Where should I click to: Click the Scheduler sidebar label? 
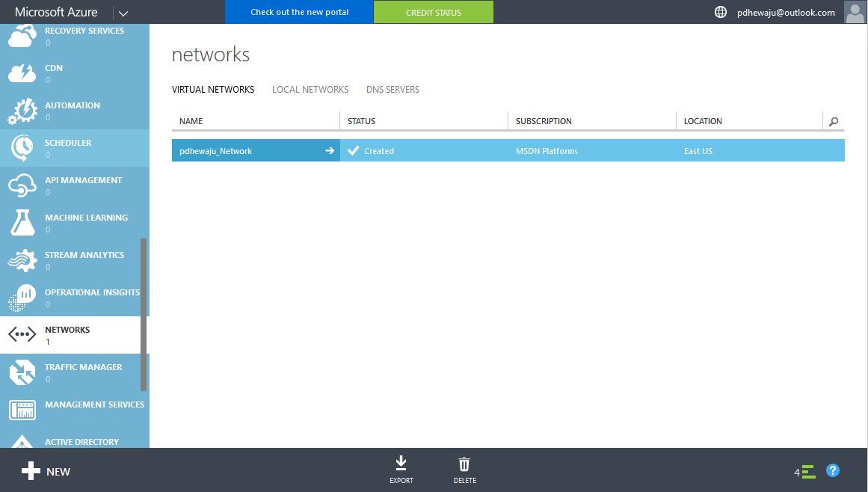click(x=68, y=143)
